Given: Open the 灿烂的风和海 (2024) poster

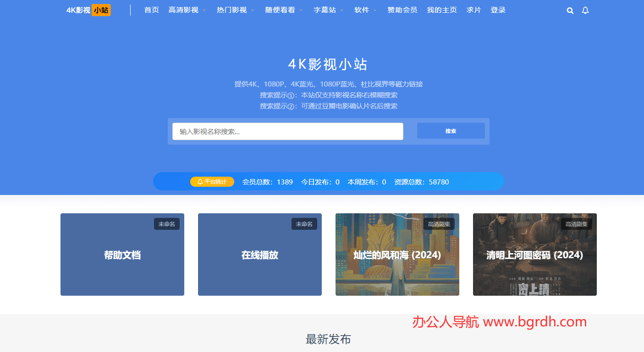Looking at the screenshot, I should pos(397,255).
